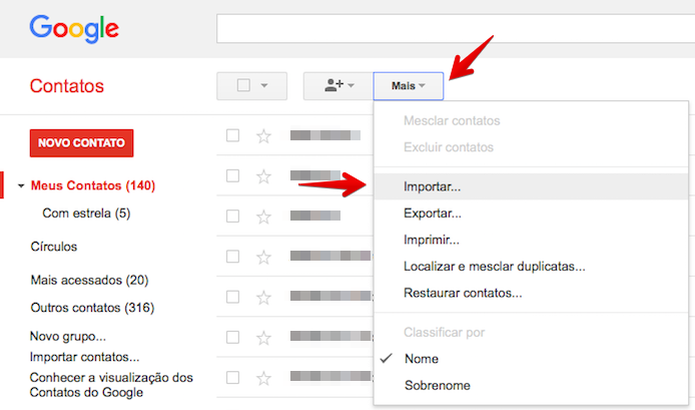The height and width of the screenshot is (410, 695).
Task: Focus the search field at top
Action: point(456,29)
